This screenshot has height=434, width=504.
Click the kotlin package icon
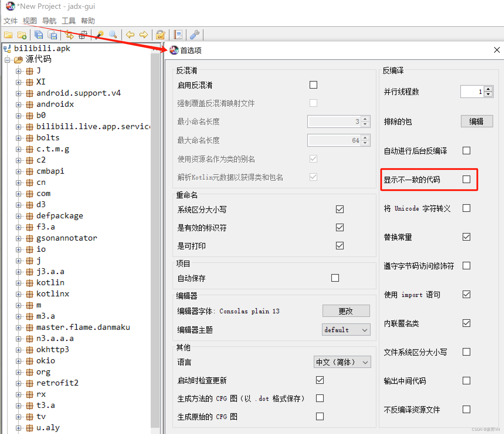tap(29, 283)
